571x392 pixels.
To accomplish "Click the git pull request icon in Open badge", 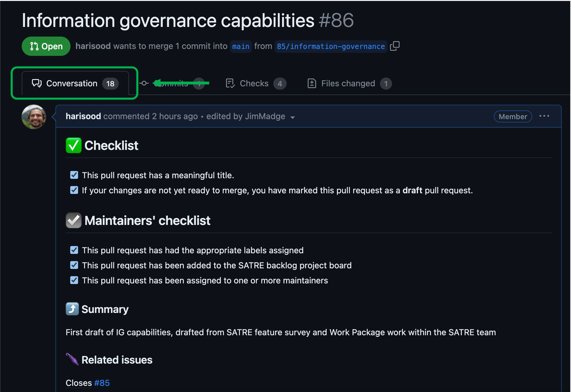I will pyautogui.click(x=34, y=46).
